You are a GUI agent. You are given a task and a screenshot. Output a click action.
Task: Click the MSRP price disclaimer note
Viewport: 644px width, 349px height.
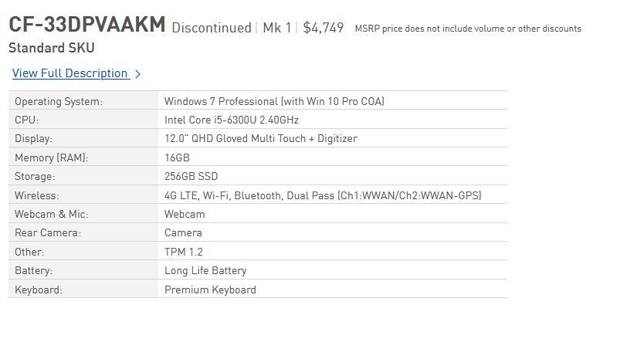point(468,29)
